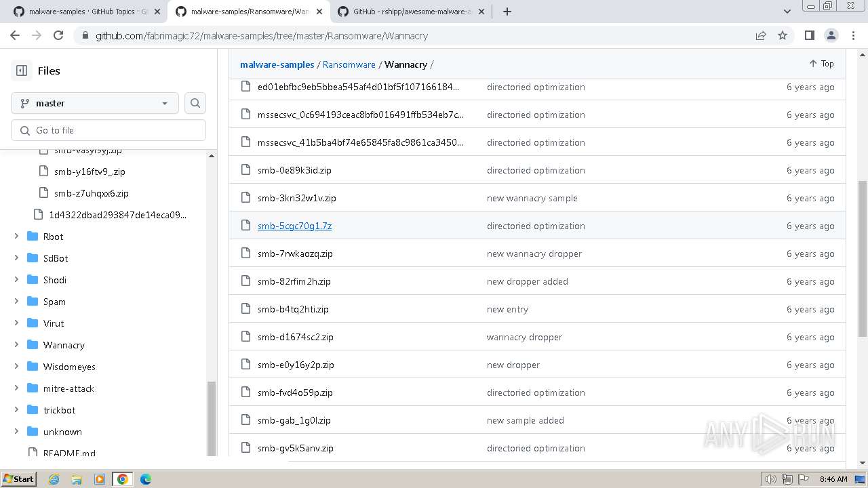Click the malware-samples breadcrumb link

coord(277,64)
